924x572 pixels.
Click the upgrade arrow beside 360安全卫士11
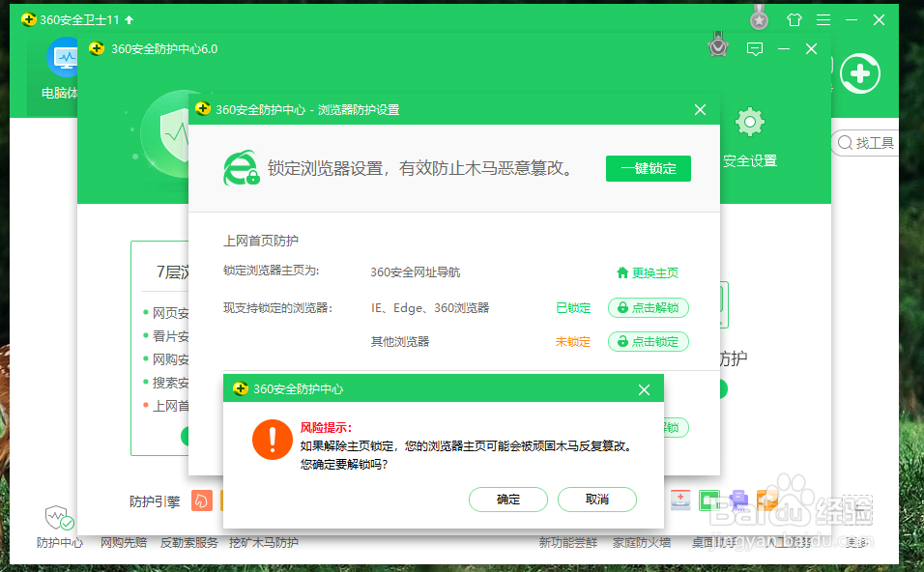coord(130,20)
